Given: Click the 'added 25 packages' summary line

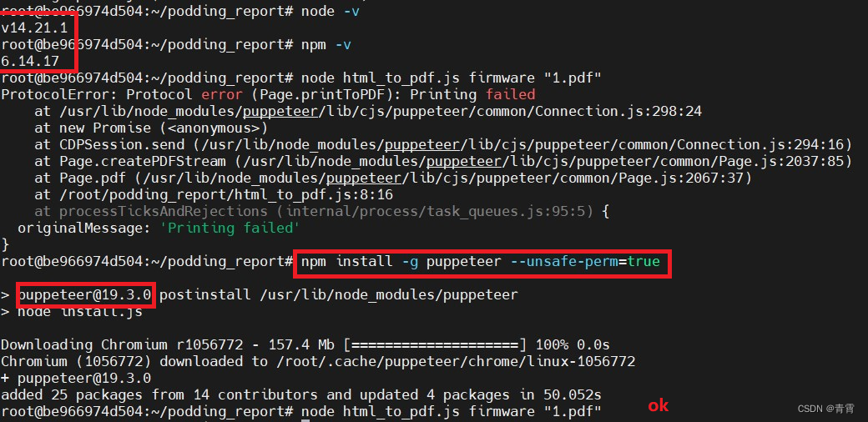Looking at the screenshot, I should 301,395.
